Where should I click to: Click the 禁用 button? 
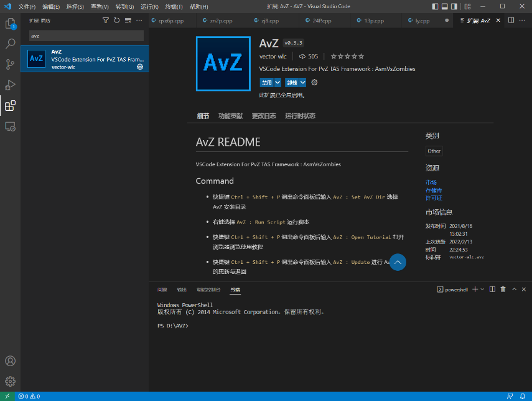click(x=267, y=82)
